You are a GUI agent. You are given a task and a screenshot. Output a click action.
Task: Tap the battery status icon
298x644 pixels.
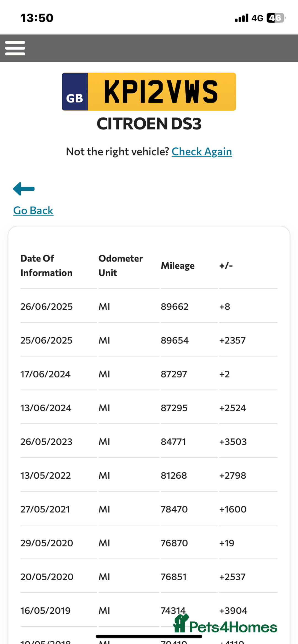click(276, 18)
